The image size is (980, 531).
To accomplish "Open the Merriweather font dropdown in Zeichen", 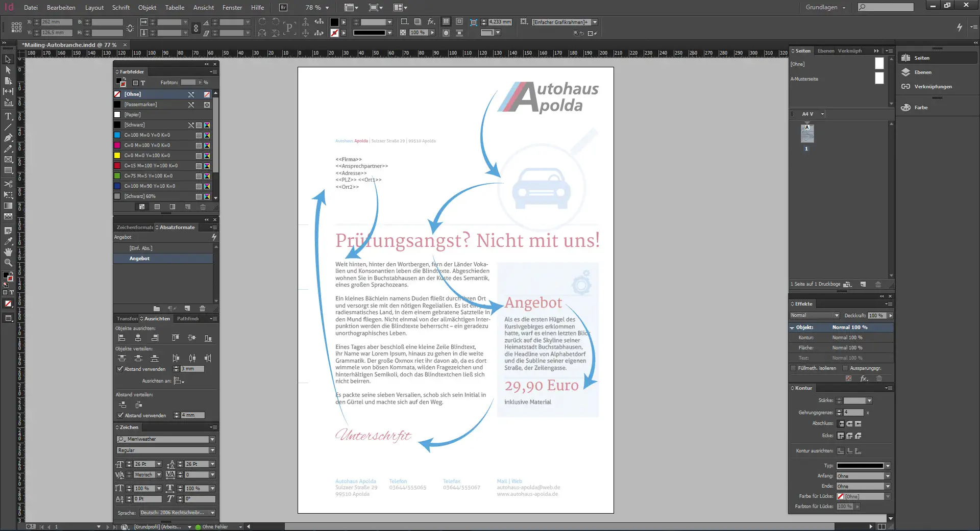I will 212,439.
